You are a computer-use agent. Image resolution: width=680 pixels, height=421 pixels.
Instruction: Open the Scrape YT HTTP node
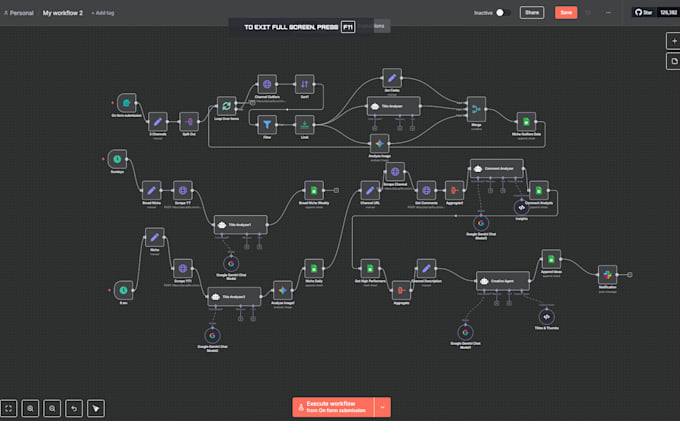[183, 190]
